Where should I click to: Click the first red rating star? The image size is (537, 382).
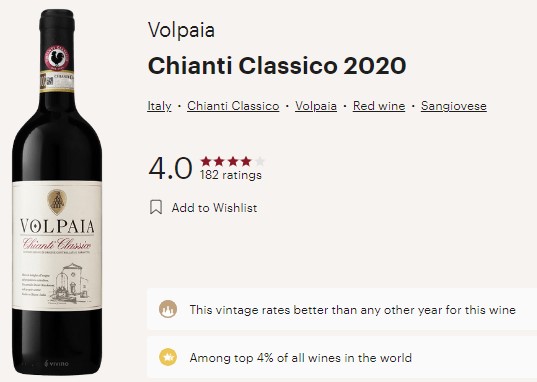[206, 161]
